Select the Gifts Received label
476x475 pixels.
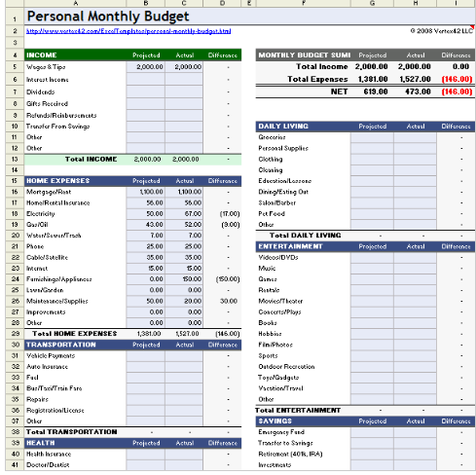(47, 104)
